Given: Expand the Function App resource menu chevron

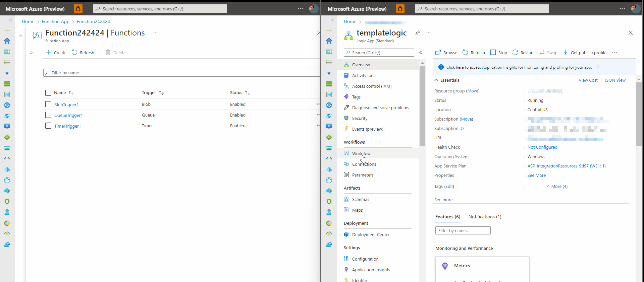Looking at the screenshot, I should tap(31, 53).
